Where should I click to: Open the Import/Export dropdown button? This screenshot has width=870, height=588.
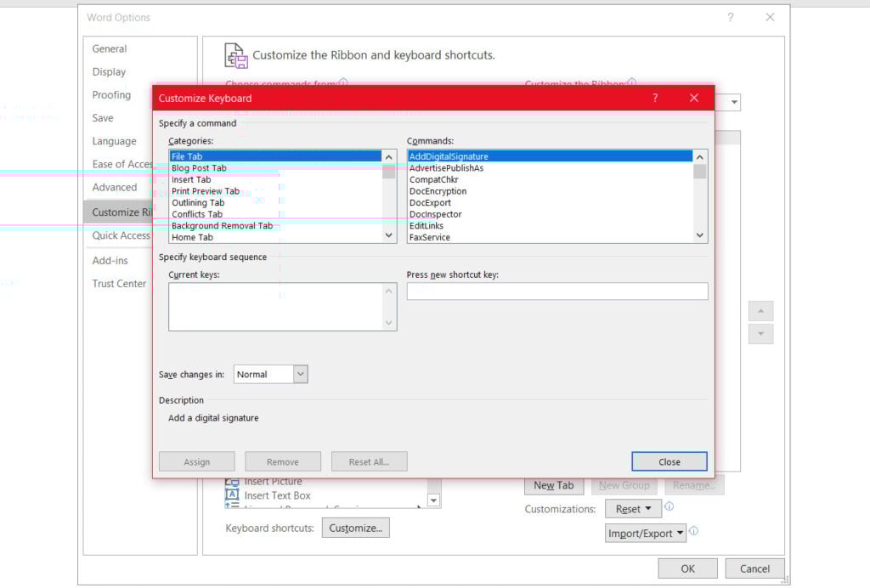coord(646,533)
